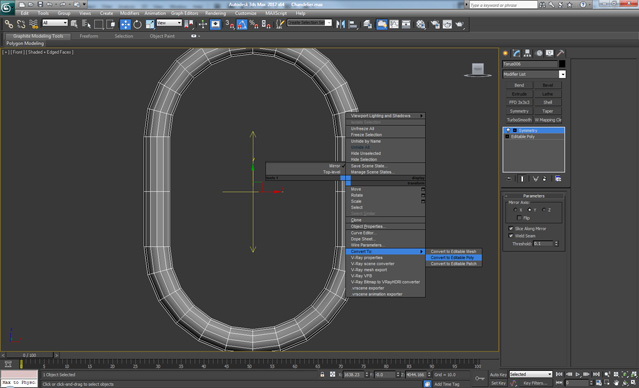
Task: Click Remove modifier from stack trash icon
Action: (x=544, y=179)
